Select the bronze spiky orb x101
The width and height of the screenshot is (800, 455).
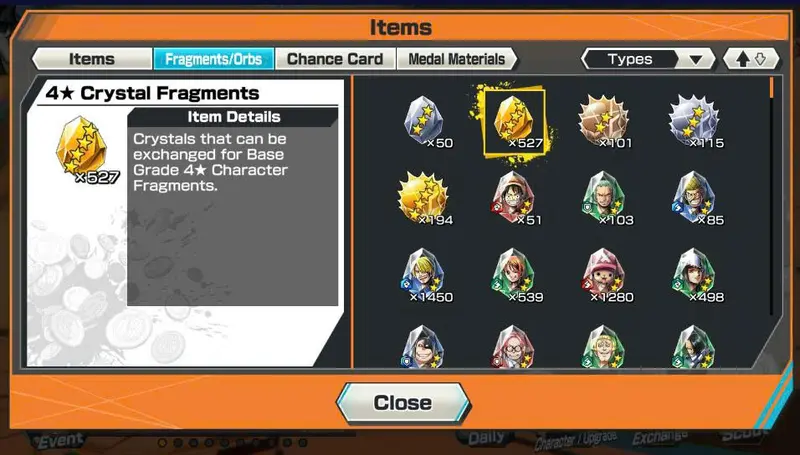coord(604,120)
